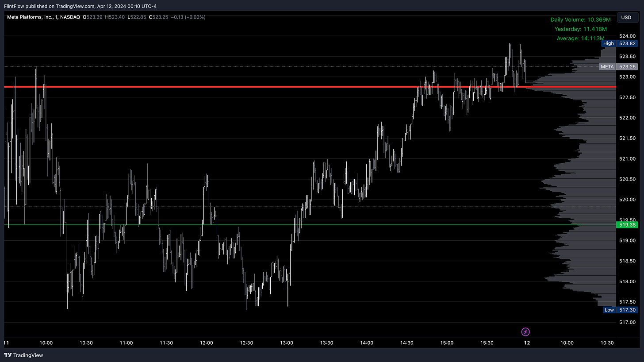The image size is (644, 362).
Task: Click the 10:30 label after date 12
Action: (x=607, y=343)
